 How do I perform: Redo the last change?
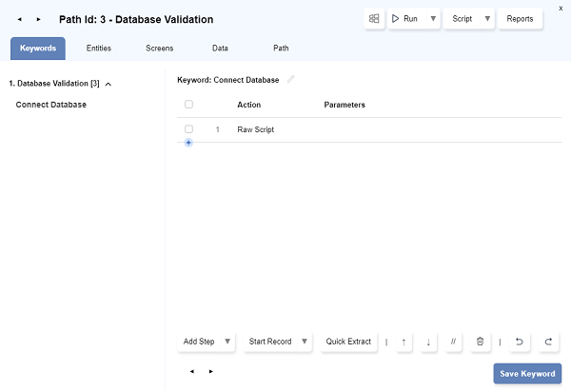click(548, 342)
